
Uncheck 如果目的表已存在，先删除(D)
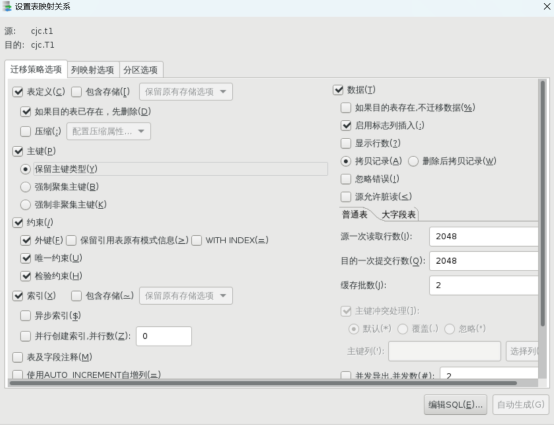coord(25,112)
